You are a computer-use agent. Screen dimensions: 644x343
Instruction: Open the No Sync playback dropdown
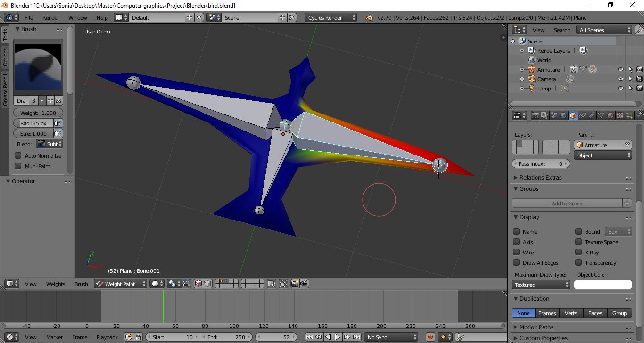[x=391, y=337]
